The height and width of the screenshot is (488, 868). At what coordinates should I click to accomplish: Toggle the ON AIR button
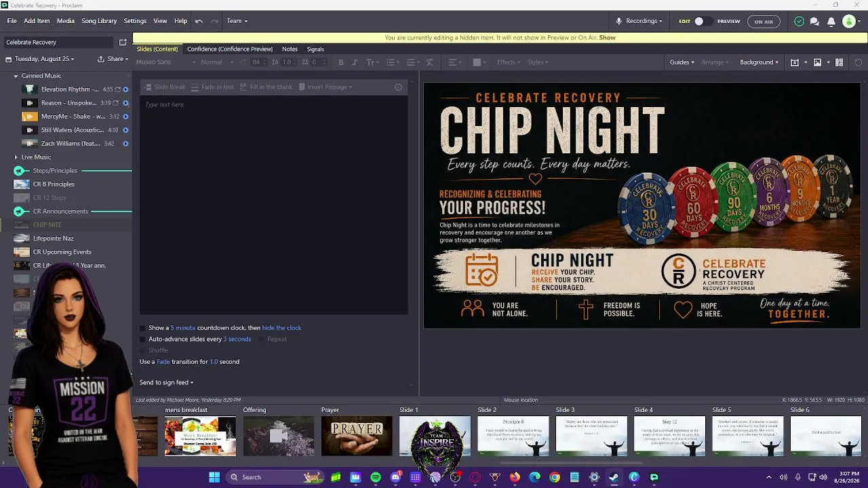pos(764,22)
